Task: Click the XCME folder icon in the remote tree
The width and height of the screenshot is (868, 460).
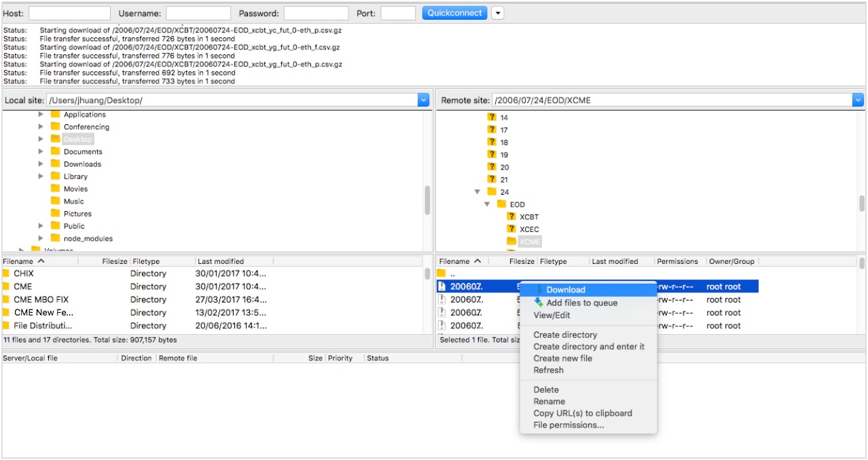Action: pyautogui.click(x=511, y=242)
